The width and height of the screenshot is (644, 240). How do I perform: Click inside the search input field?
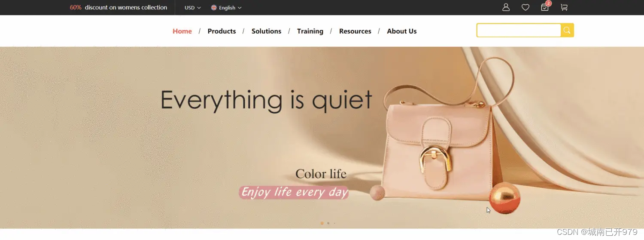(x=519, y=30)
